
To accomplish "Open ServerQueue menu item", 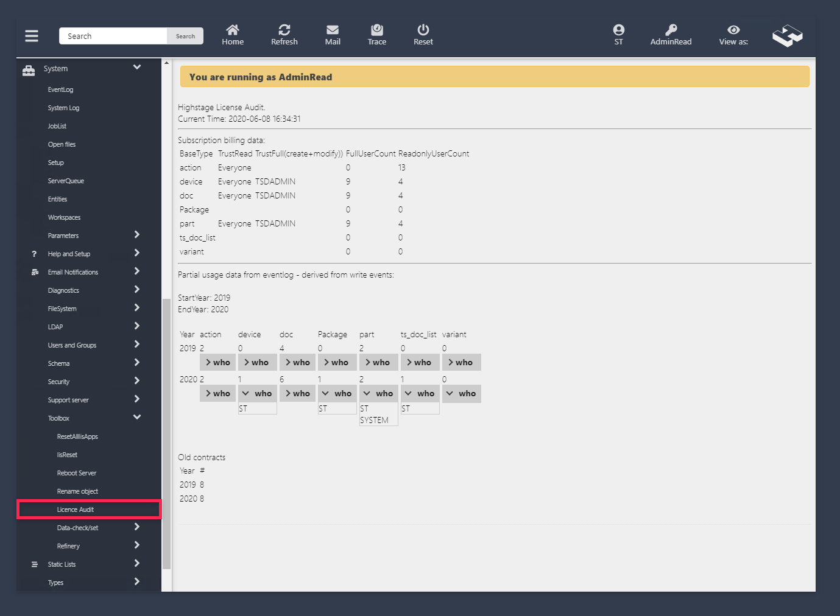I will [66, 181].
